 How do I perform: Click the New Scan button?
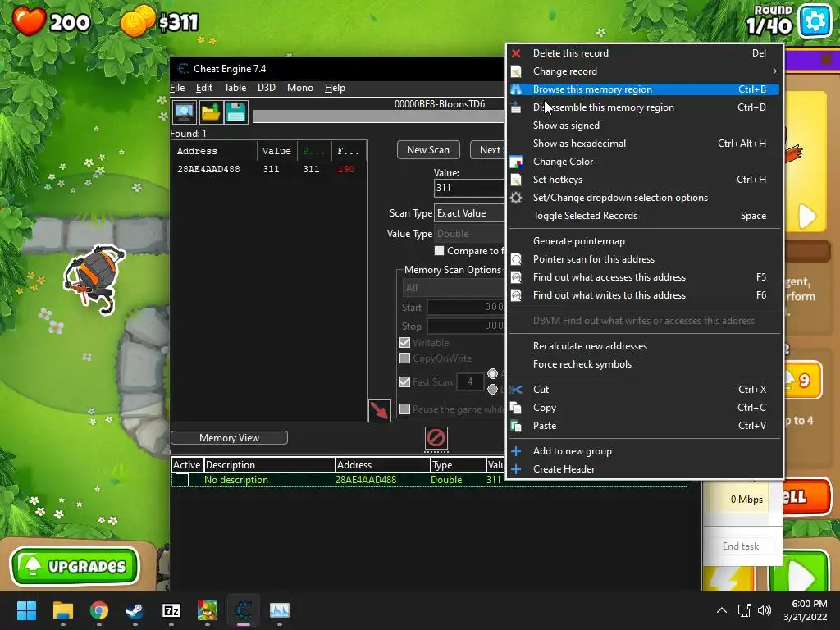428,150
